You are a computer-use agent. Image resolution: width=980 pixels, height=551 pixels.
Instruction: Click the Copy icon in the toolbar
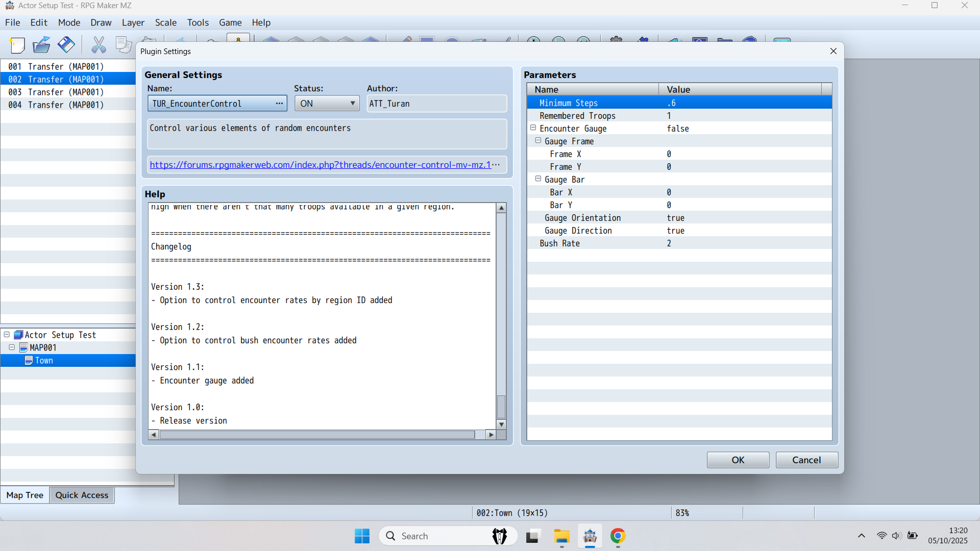click(x=124, y=45)
